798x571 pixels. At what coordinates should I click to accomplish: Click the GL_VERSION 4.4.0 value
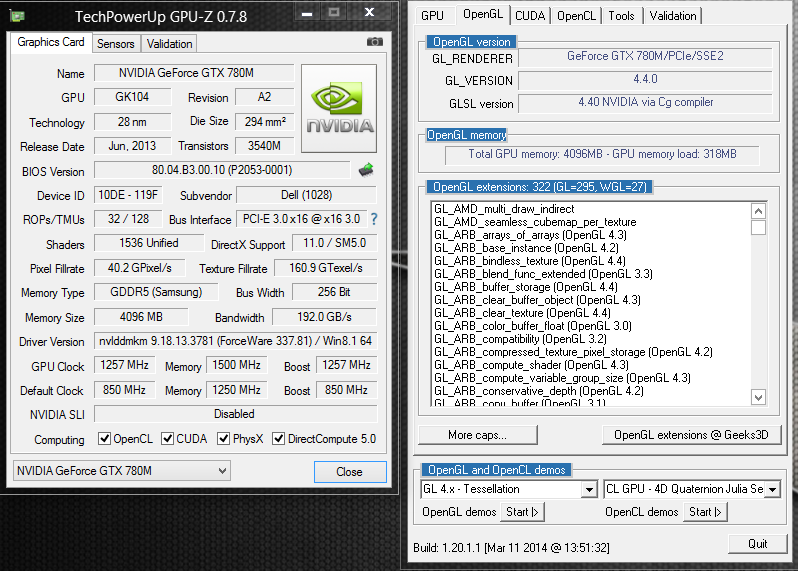(x=645, y=79)
